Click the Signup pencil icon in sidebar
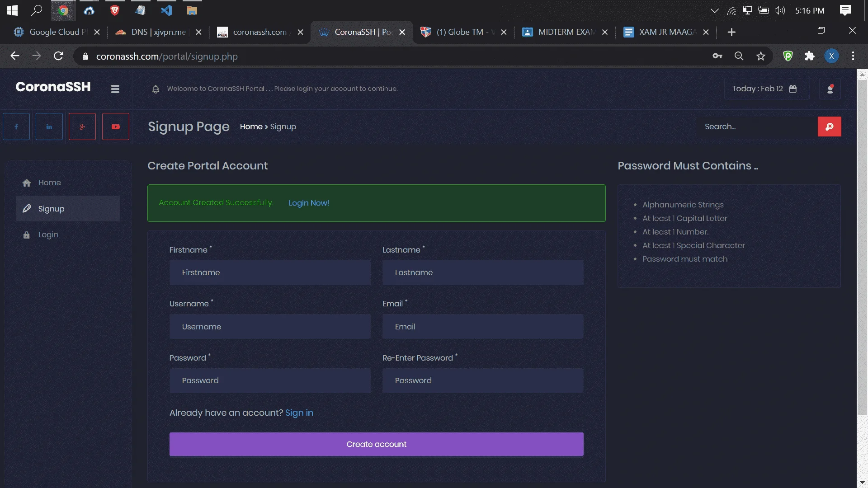The image size is (868, 488). pos(27,209)
